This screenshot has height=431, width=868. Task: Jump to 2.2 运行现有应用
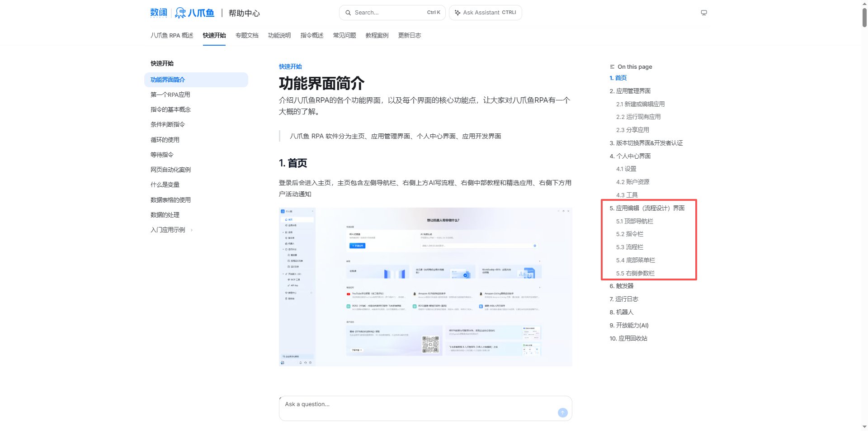[638, 117]
